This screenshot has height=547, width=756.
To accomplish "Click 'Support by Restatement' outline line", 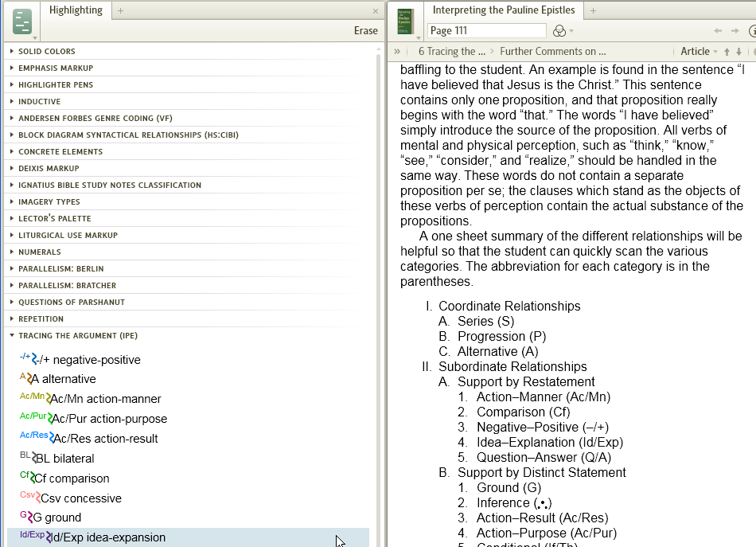I will [526, 381].
